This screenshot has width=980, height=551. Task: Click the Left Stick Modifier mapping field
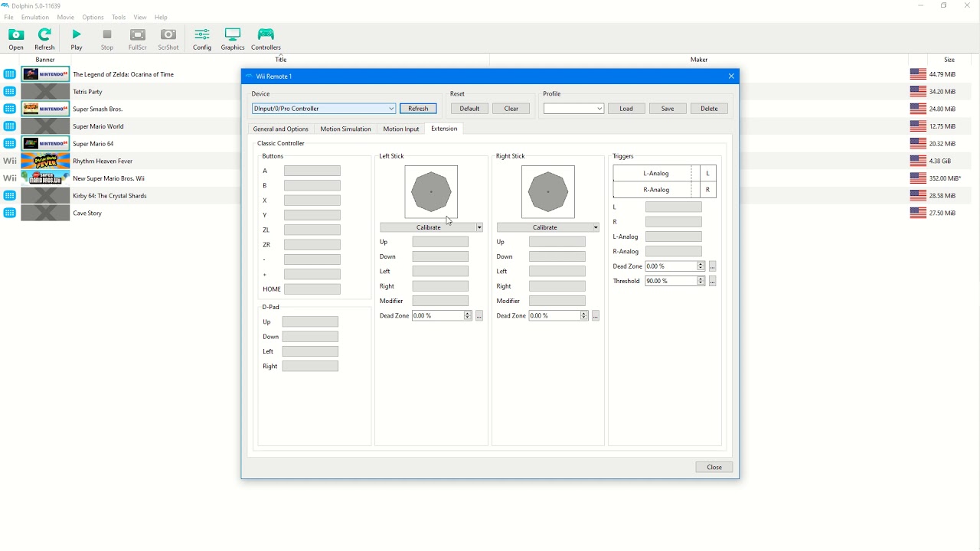pos(440,301)
